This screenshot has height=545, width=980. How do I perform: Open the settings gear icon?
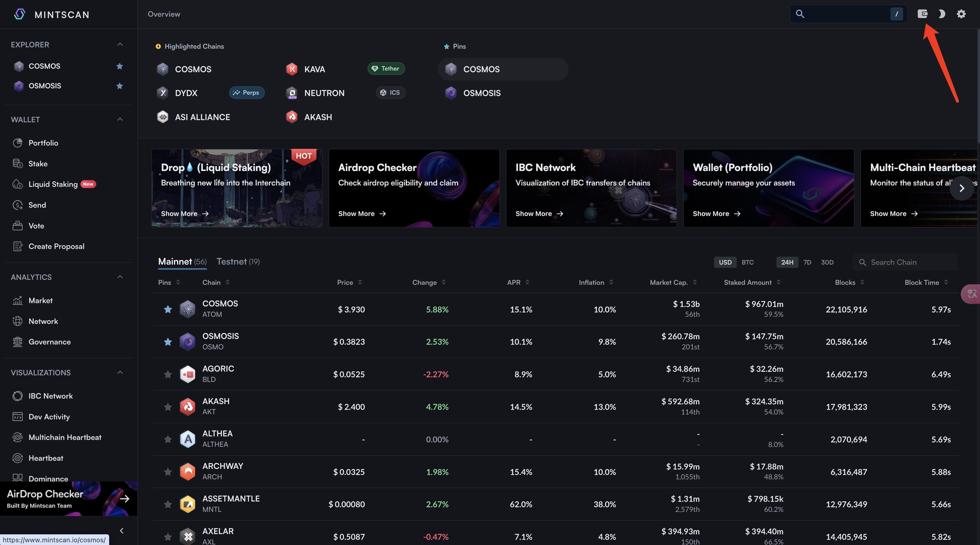[961, 14]
